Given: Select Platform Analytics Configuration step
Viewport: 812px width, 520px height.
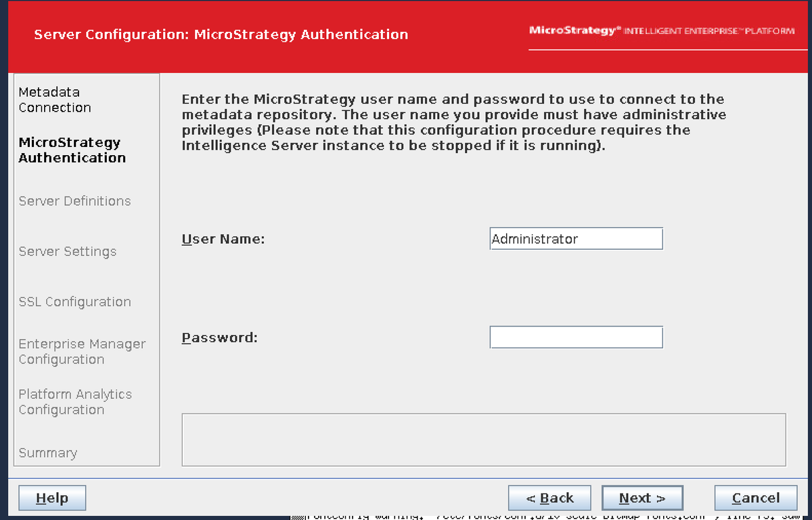Looking at the screenshot, I should click(75, 402).
